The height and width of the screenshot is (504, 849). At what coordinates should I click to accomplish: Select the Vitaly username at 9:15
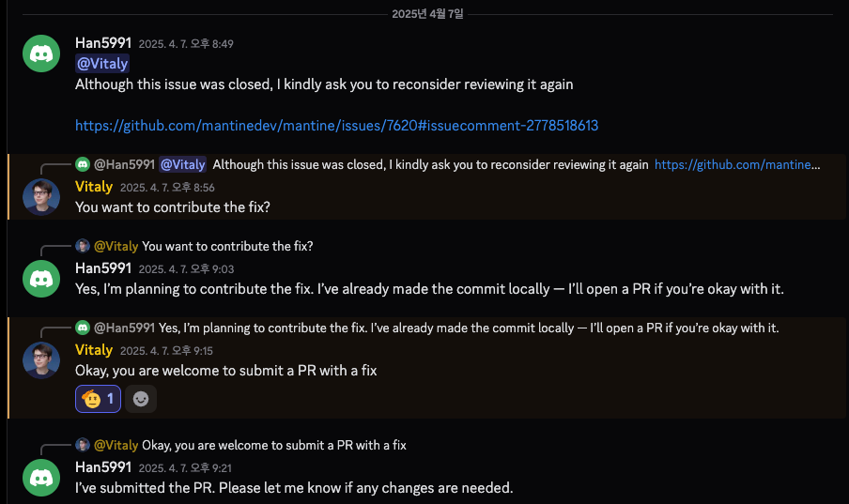point(94,350)
